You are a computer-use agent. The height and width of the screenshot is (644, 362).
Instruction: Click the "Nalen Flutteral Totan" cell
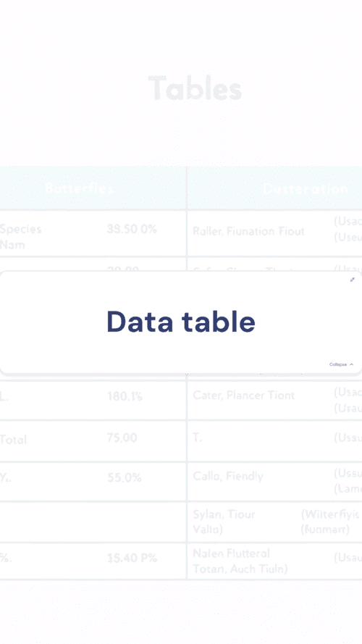point(240,561)
